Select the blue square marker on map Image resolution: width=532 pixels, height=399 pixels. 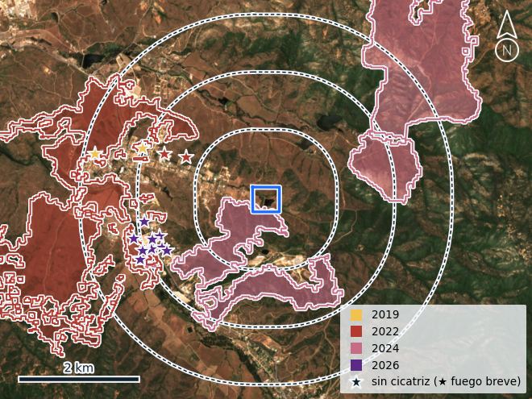pos(266,199)
